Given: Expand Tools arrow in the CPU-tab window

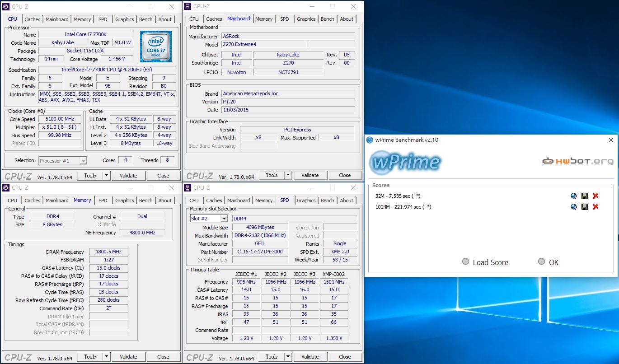Looking at the screenshot, I should [107, 176].
